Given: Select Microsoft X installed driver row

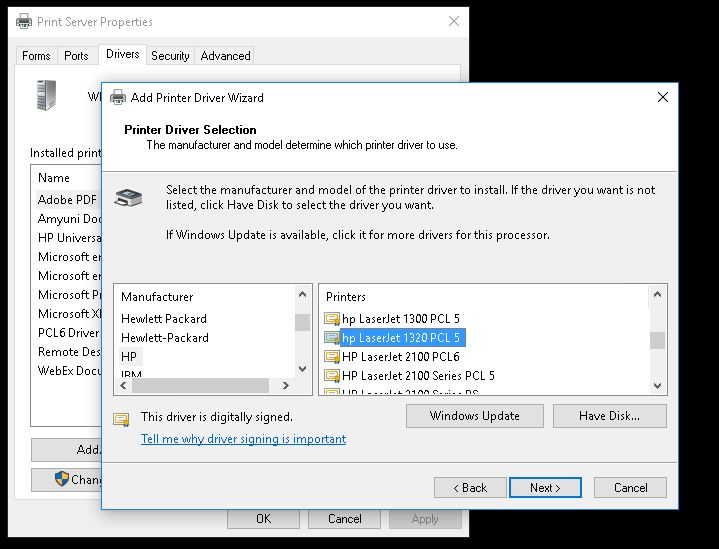Looking at the screenshot, I should pyautogui.click(x=69, y=314).
